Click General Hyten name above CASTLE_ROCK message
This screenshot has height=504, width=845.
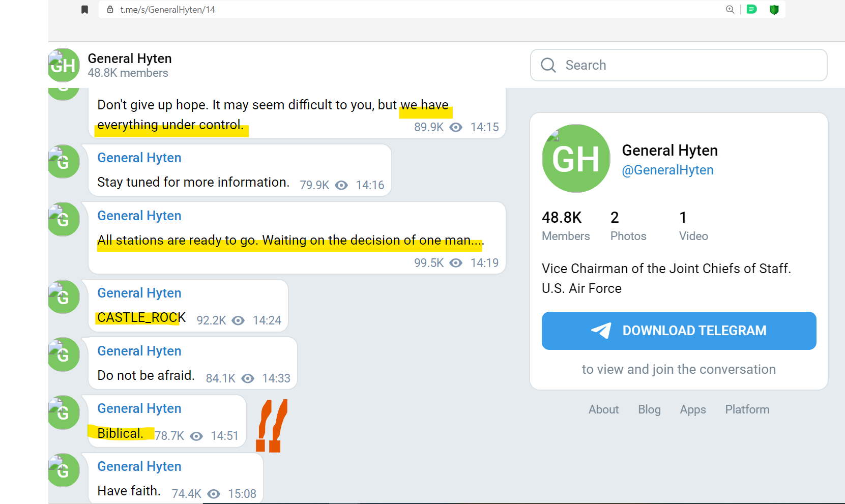tap(139, 293)
